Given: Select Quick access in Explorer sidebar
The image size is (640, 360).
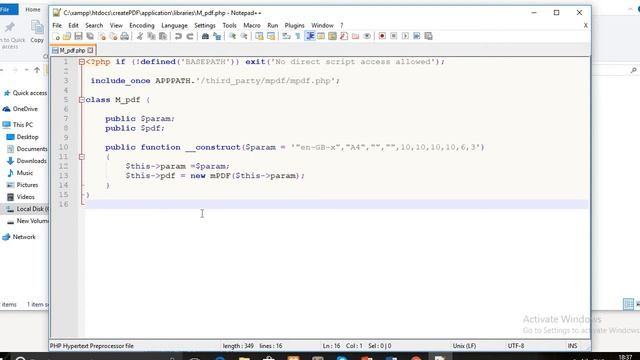Looking at the screenshot, I should (x=25, y=93).
